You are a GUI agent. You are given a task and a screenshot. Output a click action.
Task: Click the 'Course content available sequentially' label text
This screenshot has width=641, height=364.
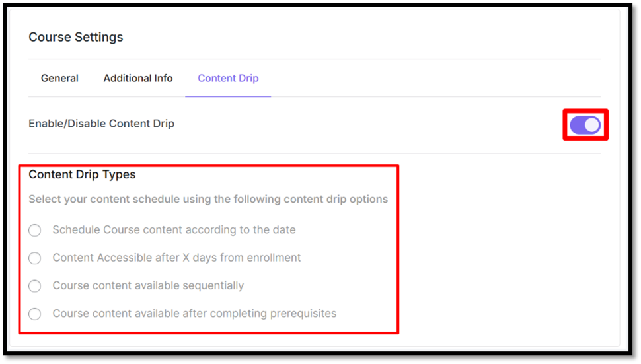click(x=148, y=286)
